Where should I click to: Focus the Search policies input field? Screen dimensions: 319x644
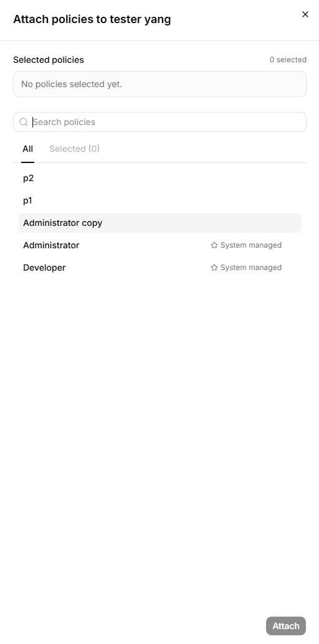coord(159,122)
